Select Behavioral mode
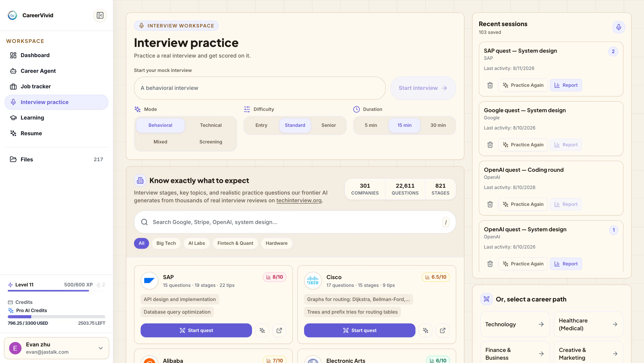The width and height of the screenshot is (644, 363). [160, 125]
